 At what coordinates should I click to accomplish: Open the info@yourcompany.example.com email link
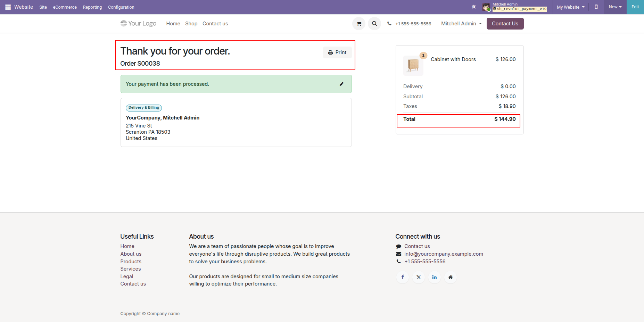tap(444, 254)
